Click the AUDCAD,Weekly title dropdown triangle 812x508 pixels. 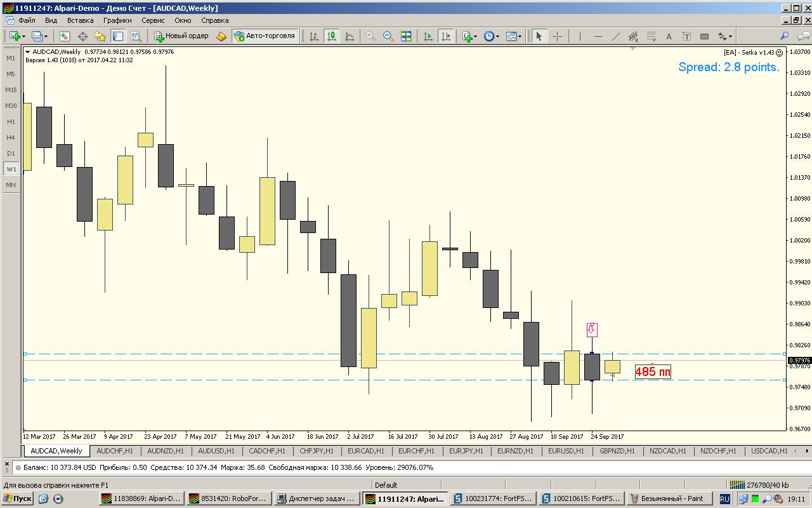pos(27,52)
